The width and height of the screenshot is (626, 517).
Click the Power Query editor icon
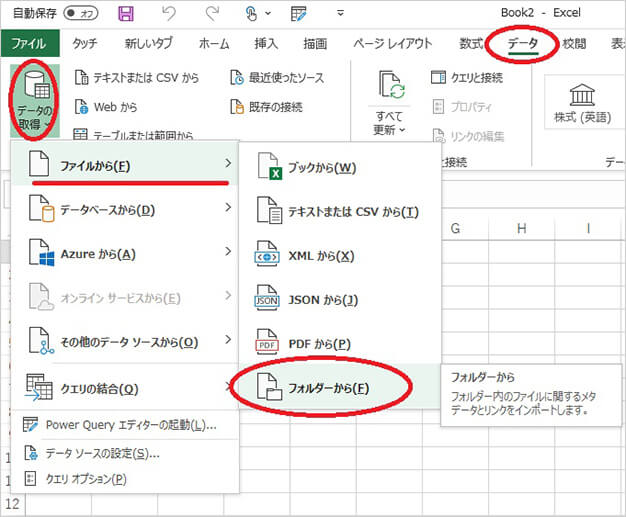click(x=30, y=425)
